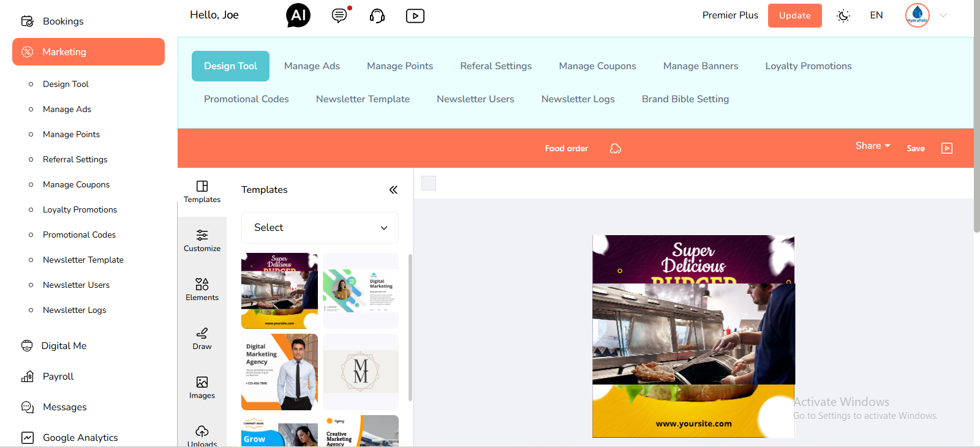Open Manage Ads in the sidebar submenu
Screen dimensions: 980x447
67,109
